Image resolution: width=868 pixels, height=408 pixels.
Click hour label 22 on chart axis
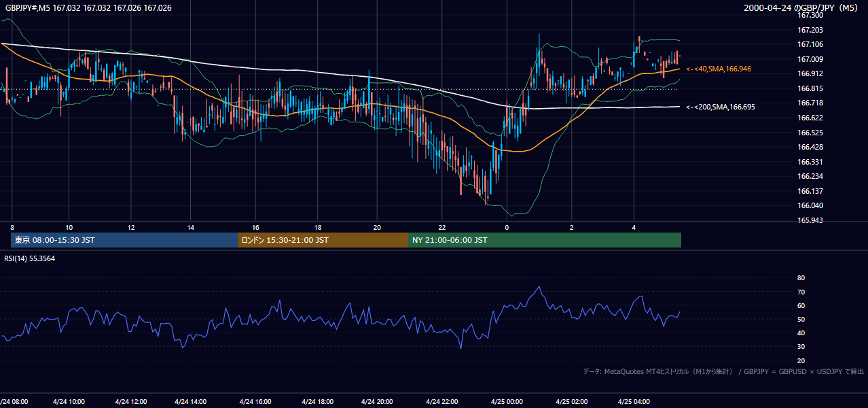(x=442, y=227)
